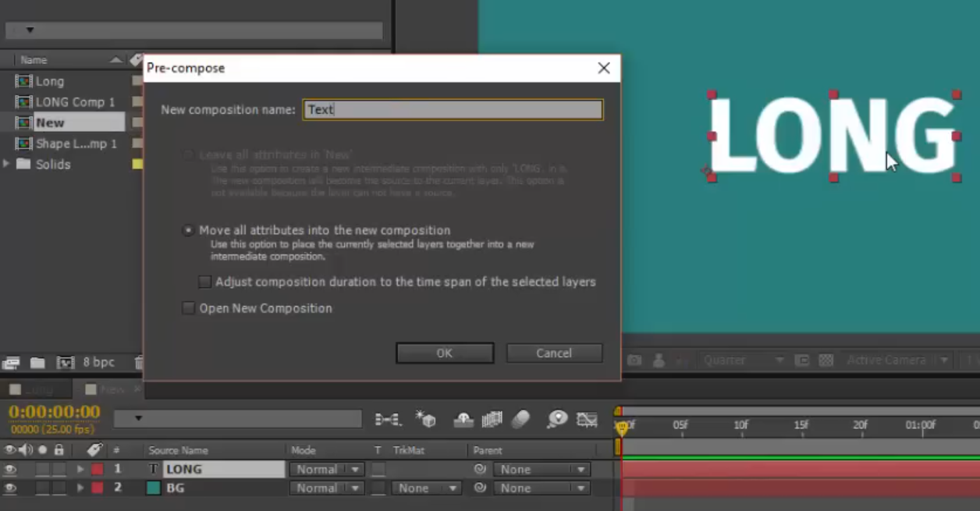Toggle Frame Blending for all layers

pyautogui.click(x=492, y=420)
